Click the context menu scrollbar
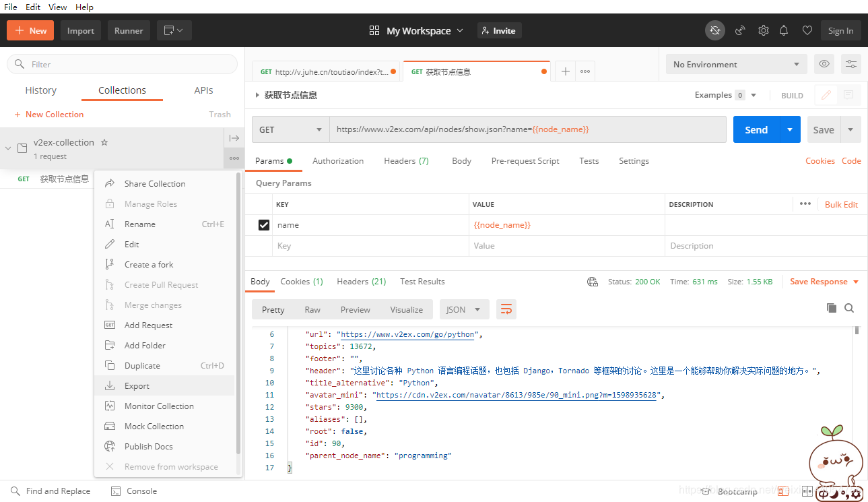 [238, 313]
